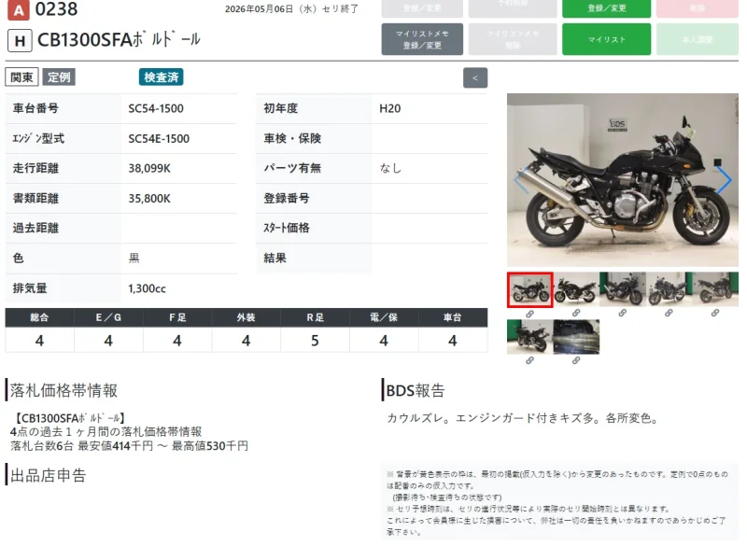This screenshot has width=747, height=560.
Task: Click the 電／保 score header
Action: [x=384, y=317]
